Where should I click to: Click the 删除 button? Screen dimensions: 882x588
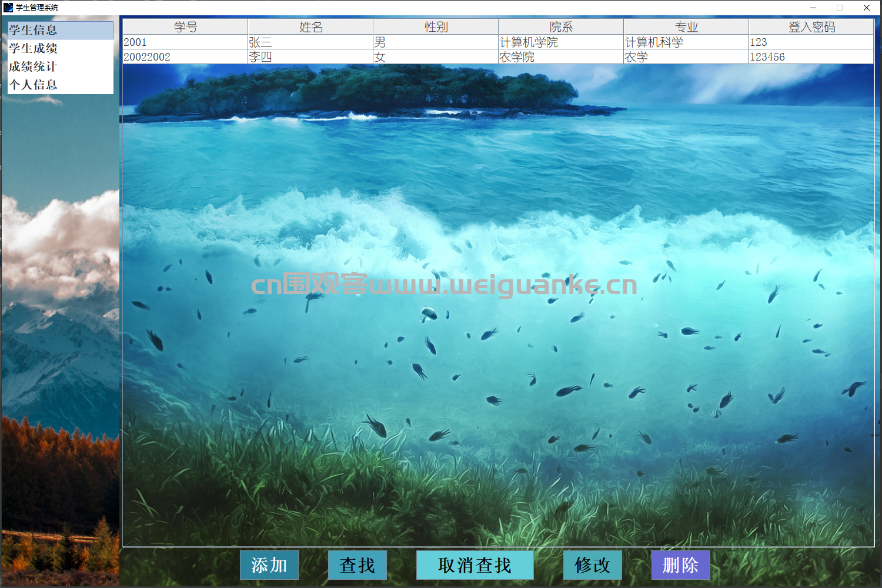click(x=681, y=565)
